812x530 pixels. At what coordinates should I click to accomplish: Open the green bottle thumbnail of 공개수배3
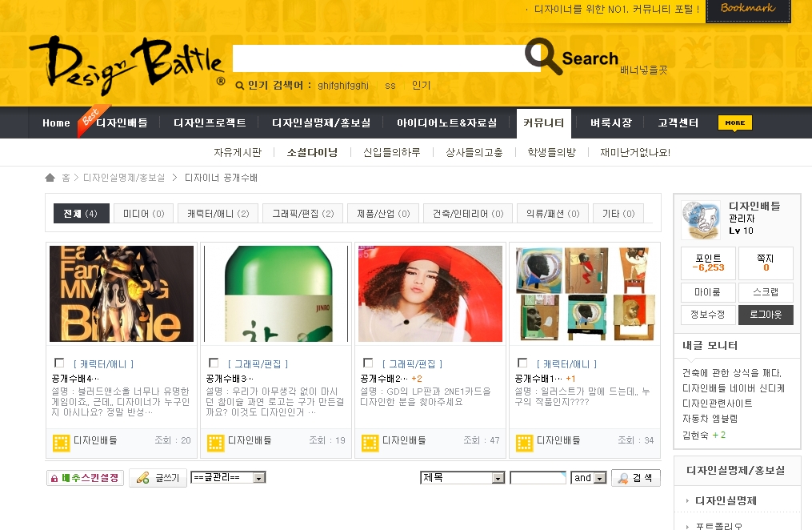click(x=276, y=294)
